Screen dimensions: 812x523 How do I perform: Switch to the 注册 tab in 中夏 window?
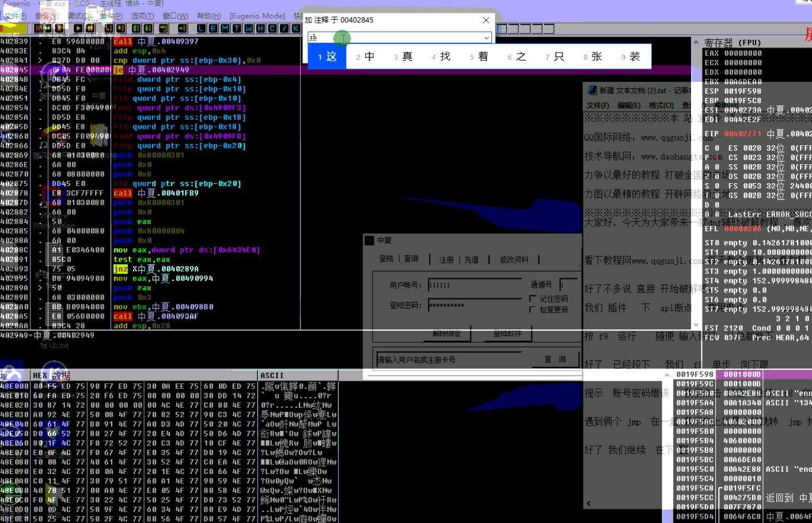point(446,260)
